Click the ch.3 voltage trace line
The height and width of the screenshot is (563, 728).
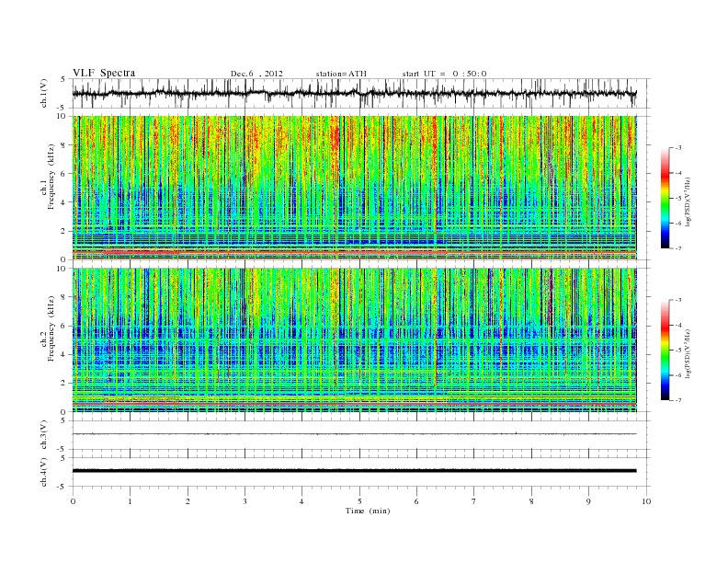355,434
